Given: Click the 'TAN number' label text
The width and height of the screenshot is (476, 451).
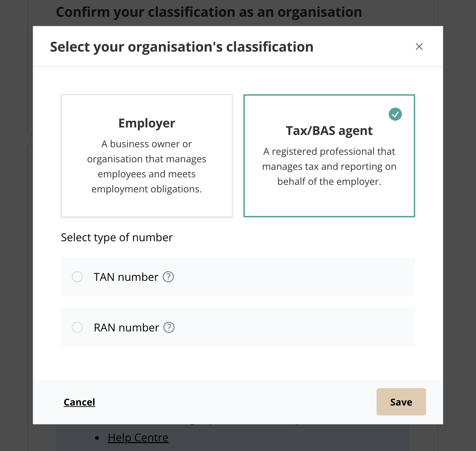Looking at the screenshot, I should 126,277.
